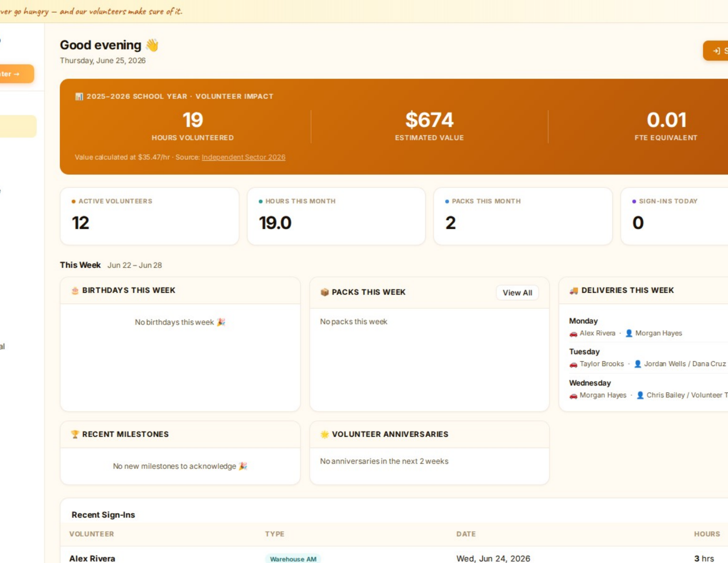This screenshot has height=563, width=728.
Task: Click the Volunteer column header
Action: [92, 534]
